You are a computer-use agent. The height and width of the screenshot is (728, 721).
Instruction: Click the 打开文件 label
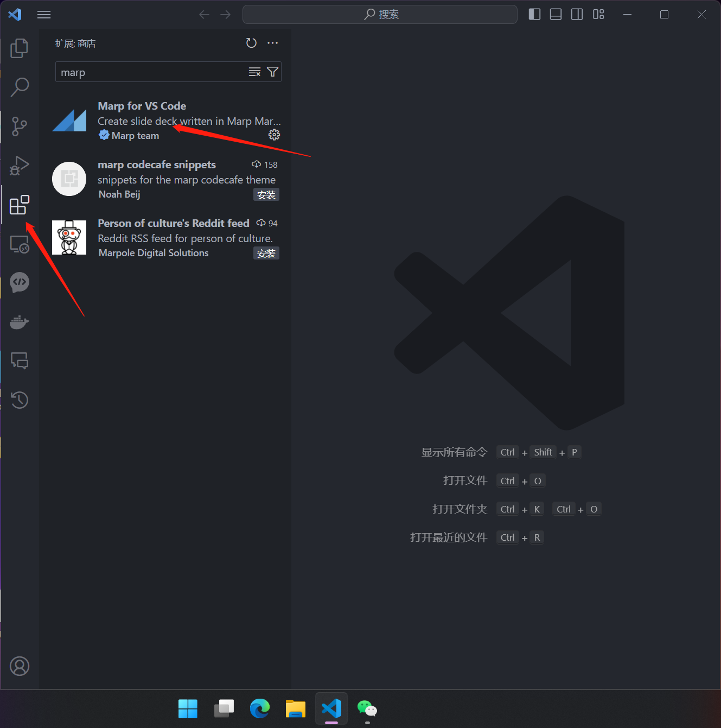pos(465,480)
